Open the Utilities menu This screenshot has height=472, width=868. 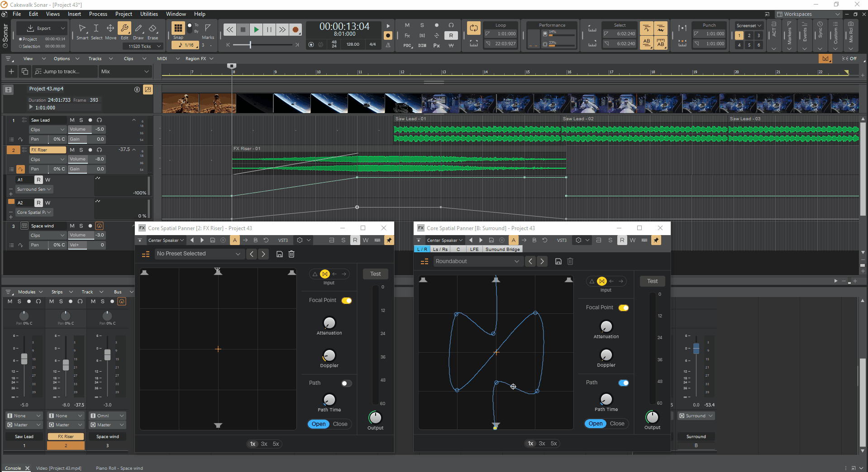(149, 14)
